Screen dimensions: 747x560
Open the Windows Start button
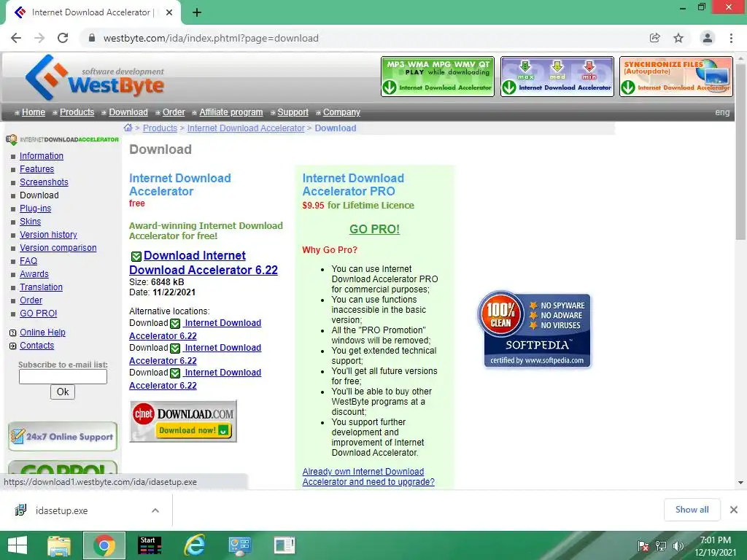[x=18, y=545]
